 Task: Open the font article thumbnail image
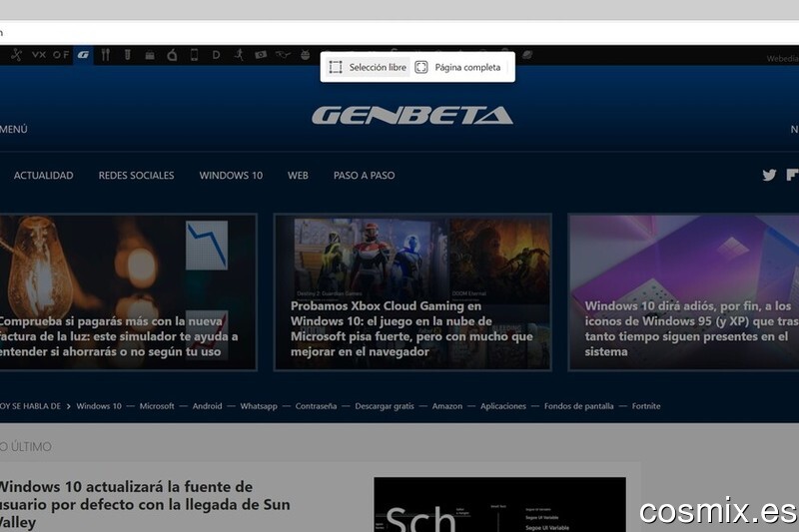[500, 504]
